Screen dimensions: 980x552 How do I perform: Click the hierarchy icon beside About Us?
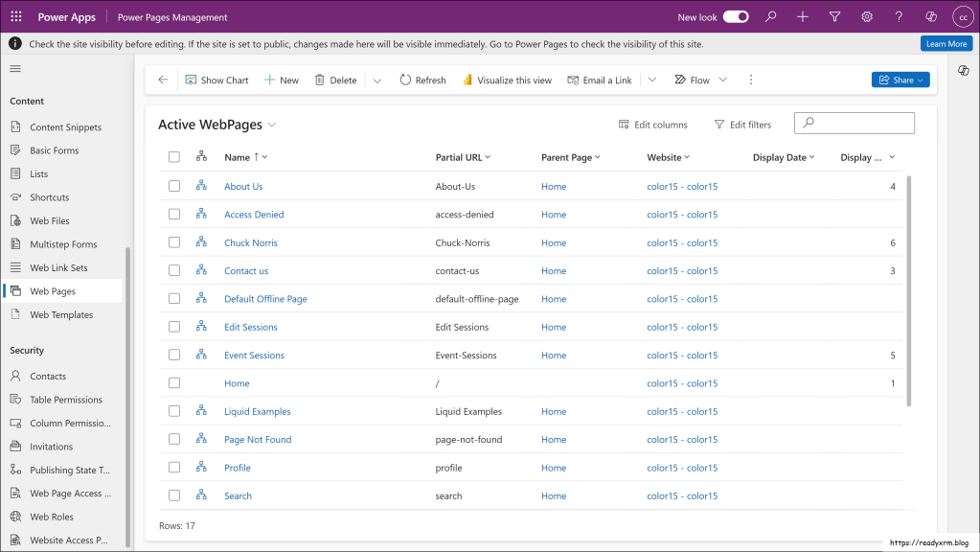201,186
